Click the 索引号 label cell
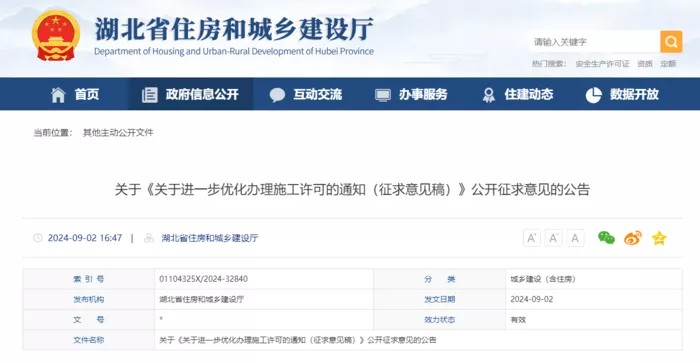Viewport: 700px width, 363px height. tap(88, 279)
